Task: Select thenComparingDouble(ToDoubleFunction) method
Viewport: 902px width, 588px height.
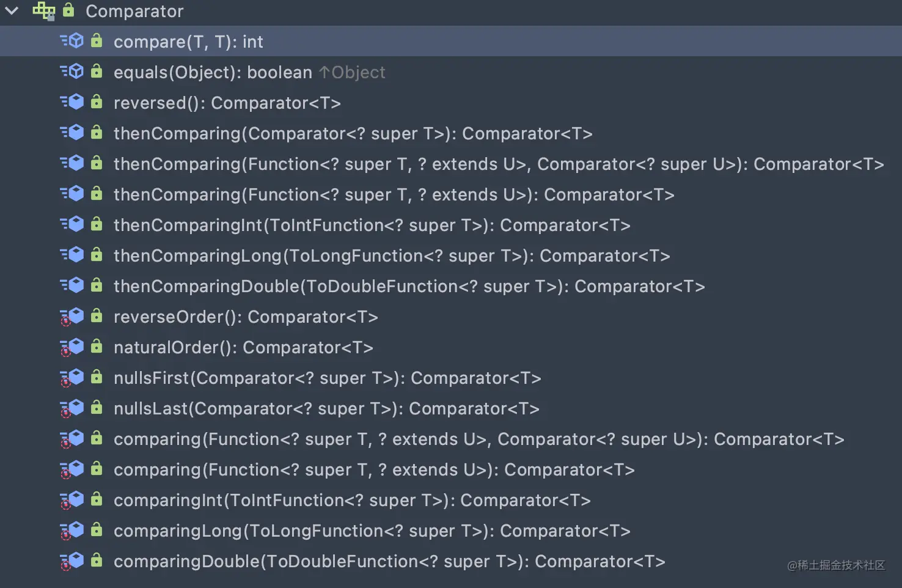Action: 409,286
